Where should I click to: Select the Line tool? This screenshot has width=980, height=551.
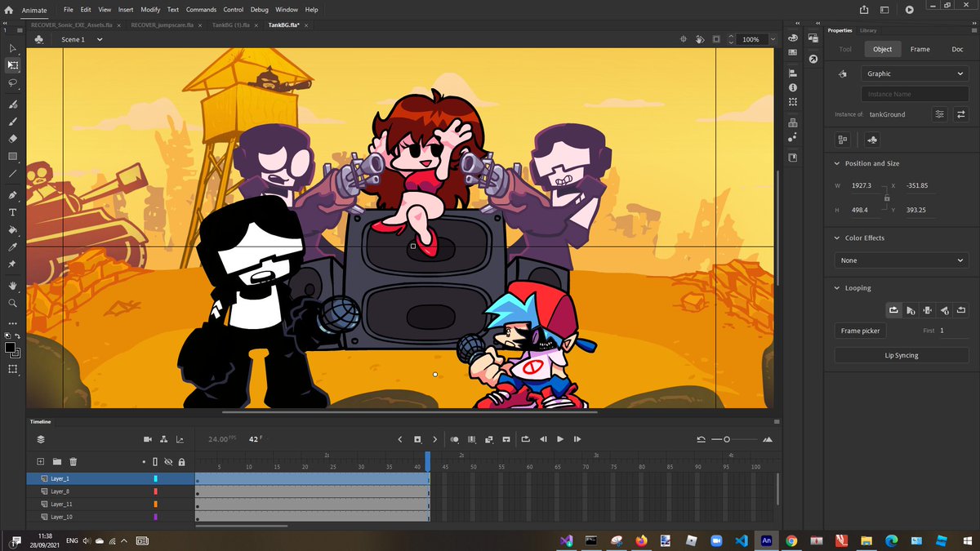pos(12,174)
